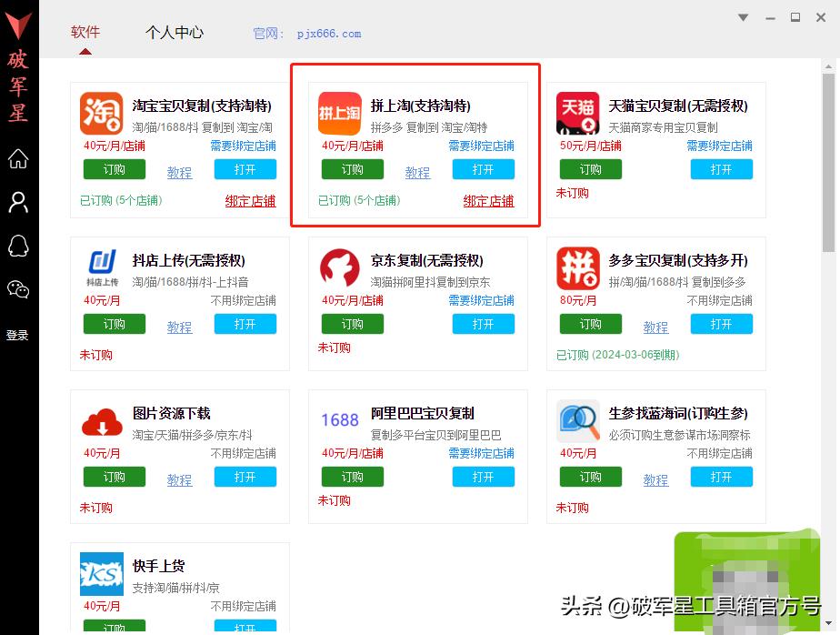Click the 1688 logo icon
The width and height of the screenshot is (840, 635).
[x=339, y=420]
